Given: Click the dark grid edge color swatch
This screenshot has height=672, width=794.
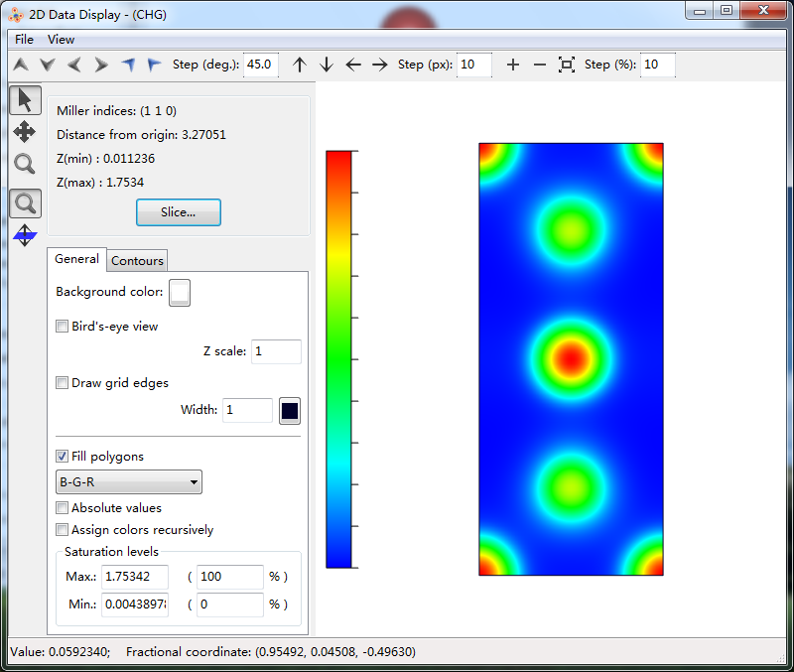Looking at the screenshot, I should pyautogui.click(x=290, y=411).
